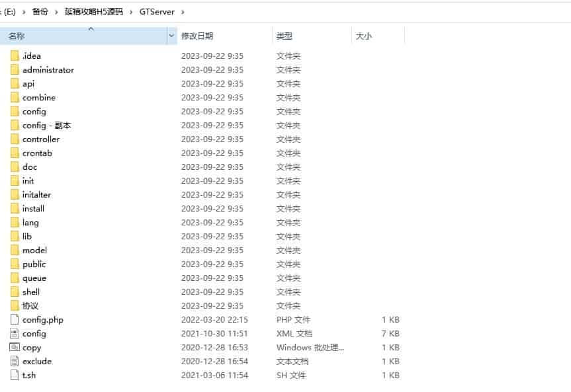Navigate to the 备份 breadcrumb folder

(40, 12)
